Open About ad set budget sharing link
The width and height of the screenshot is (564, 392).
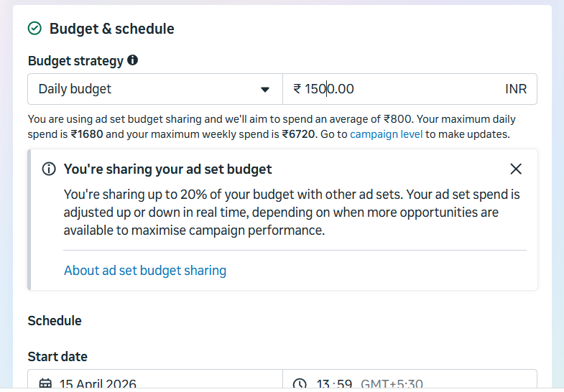(145, 270)
